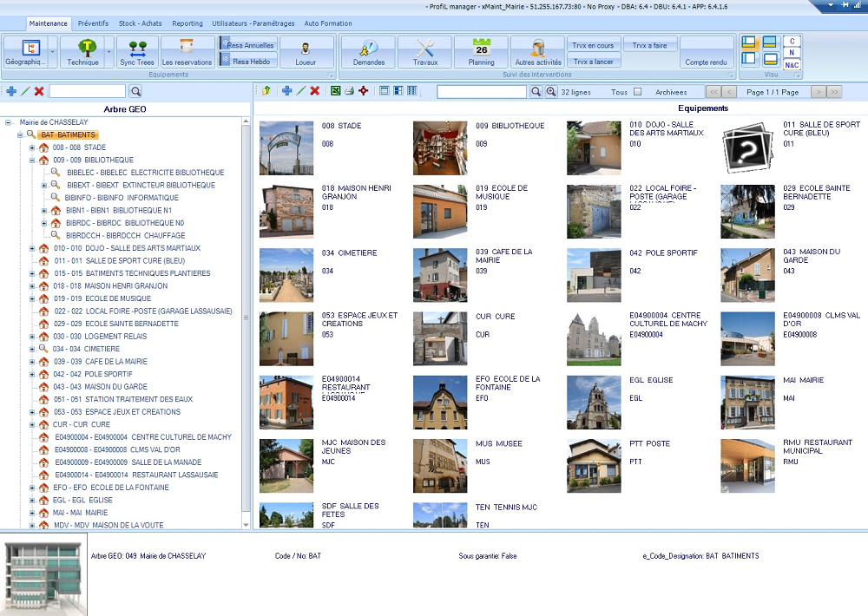Edit equipment with the green pencil
868x616 pixels.
coord(300,91)
